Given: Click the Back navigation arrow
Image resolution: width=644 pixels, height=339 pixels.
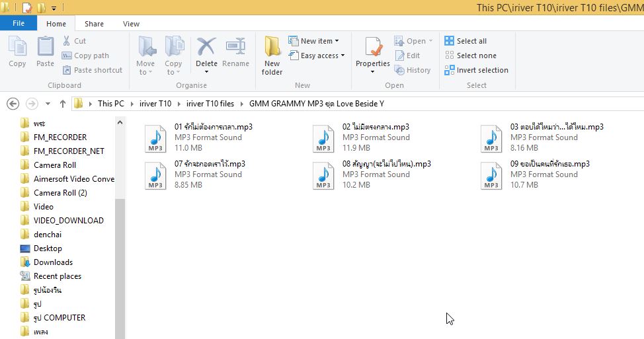Looking at the screenshot, I should (x=12, y=104).
